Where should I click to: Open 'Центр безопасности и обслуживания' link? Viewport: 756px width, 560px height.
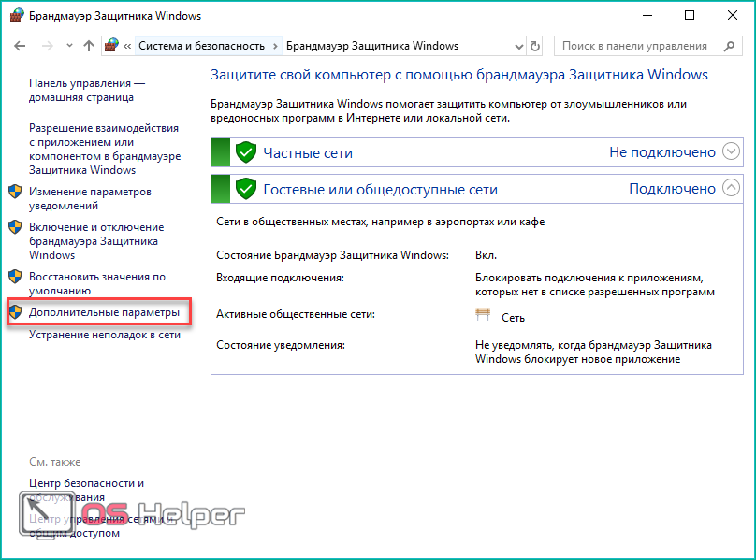(x=86, y=490)
